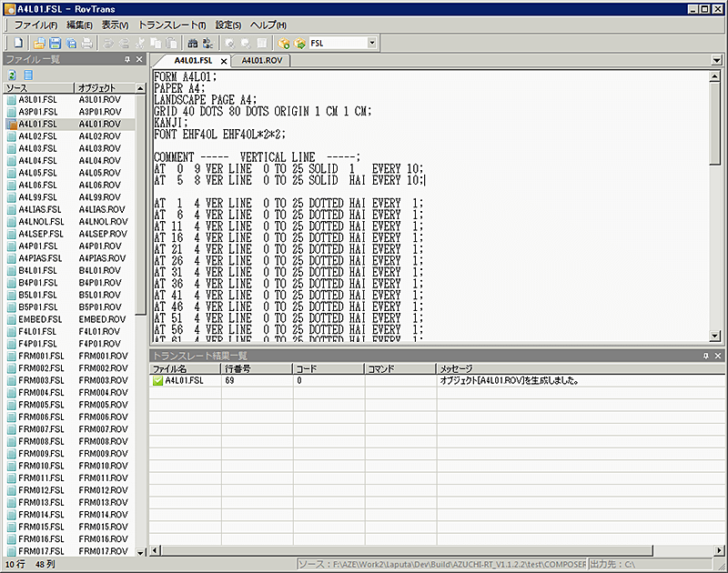The height and width of the screenshot is (573, 728).
Task: Save the current file via toolbar
Action: 55,43
